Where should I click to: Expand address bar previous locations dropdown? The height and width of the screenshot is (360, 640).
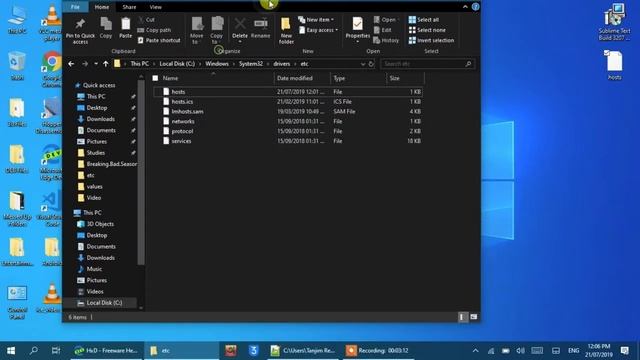pyautogui.click(x=362, y=64)
